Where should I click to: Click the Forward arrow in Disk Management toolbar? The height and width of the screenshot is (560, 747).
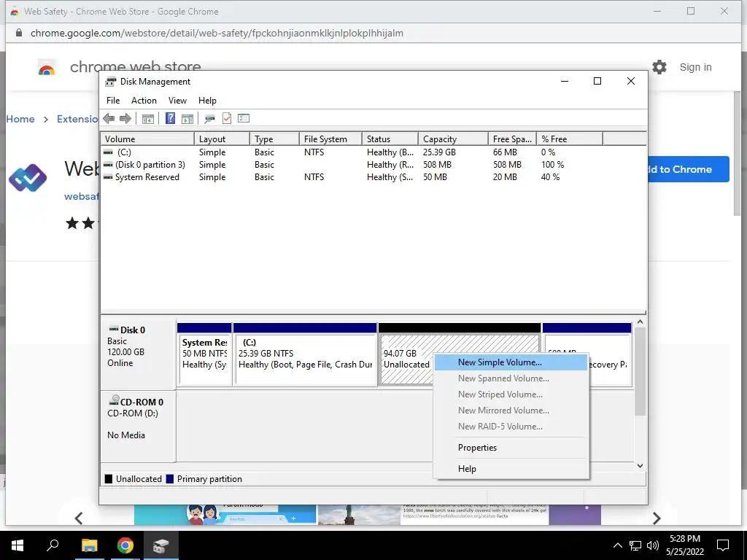(125, 119)
